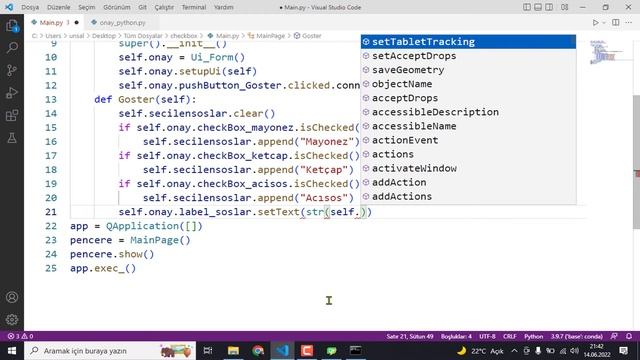Split the editor to the right
This screenshot has height=360, width=640.
coord(616,22)
